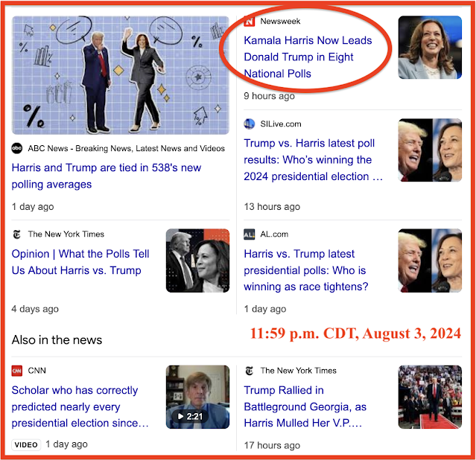476x460 pixels.
Task: Click the AL.com source logo icon
Action: 250,234
